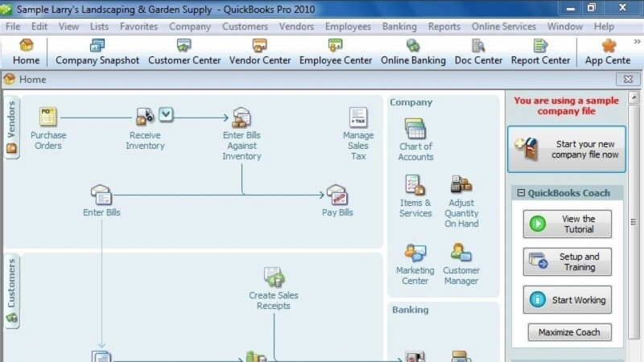
Task: Click the vertical scrollbar up arrow
Action: (x=634, y=97)
